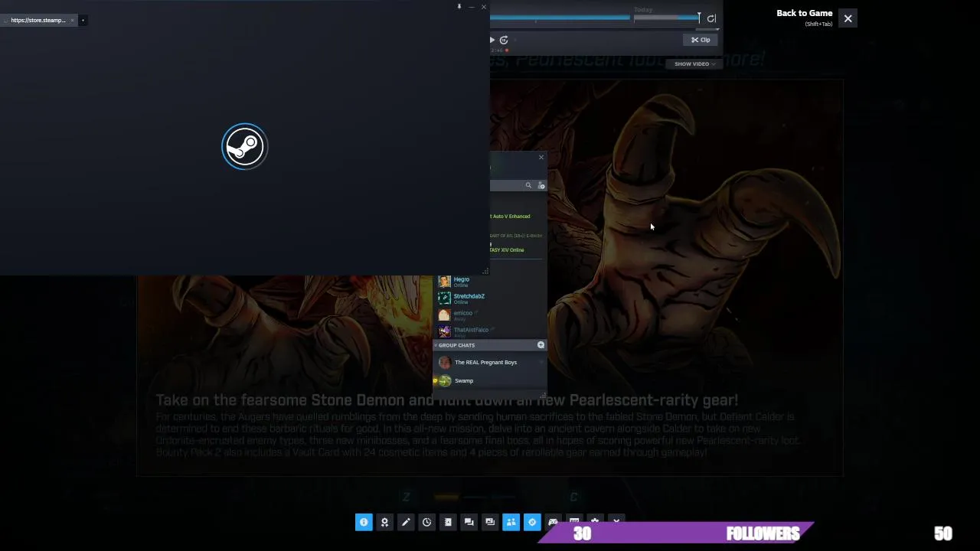Open chat with friend Hegro
The height and width of the screenshot is (551, 980).
[490, 282]
